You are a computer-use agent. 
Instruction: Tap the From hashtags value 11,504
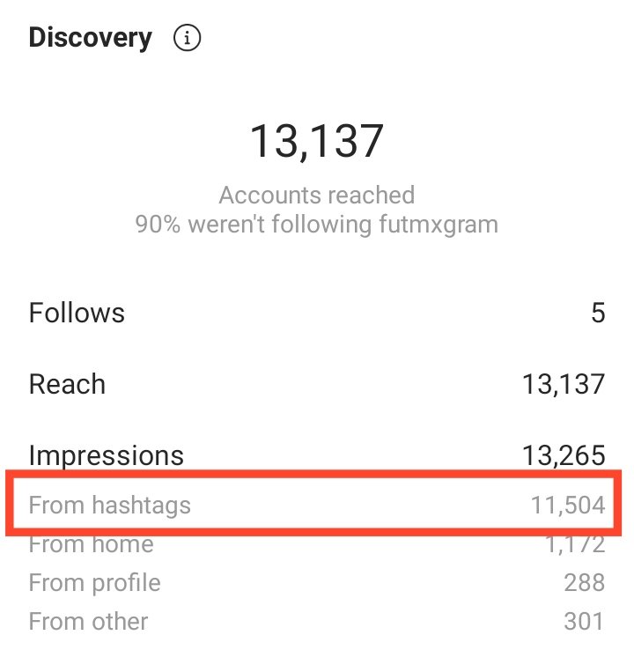point(568,505)
